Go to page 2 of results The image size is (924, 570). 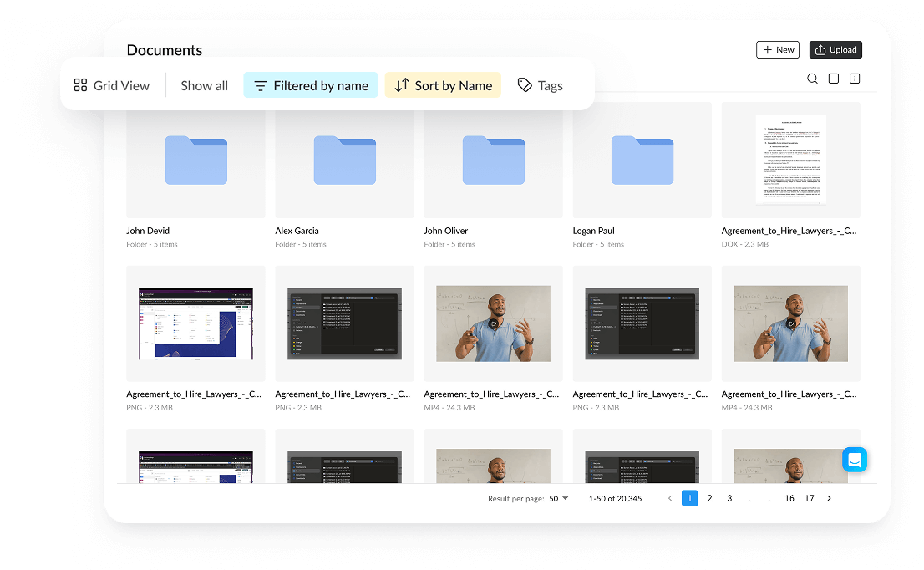pos(709,498)
